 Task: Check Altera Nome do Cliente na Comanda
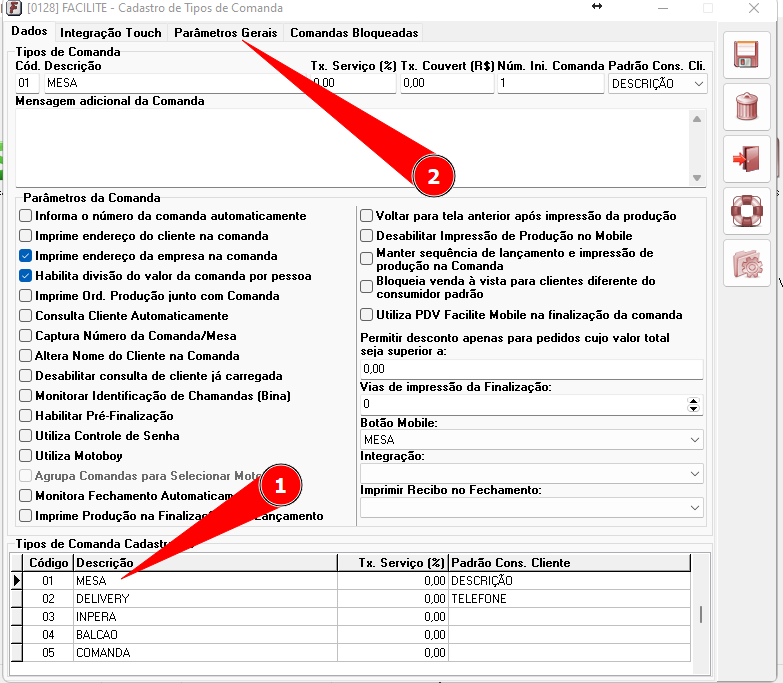(25, 355)
